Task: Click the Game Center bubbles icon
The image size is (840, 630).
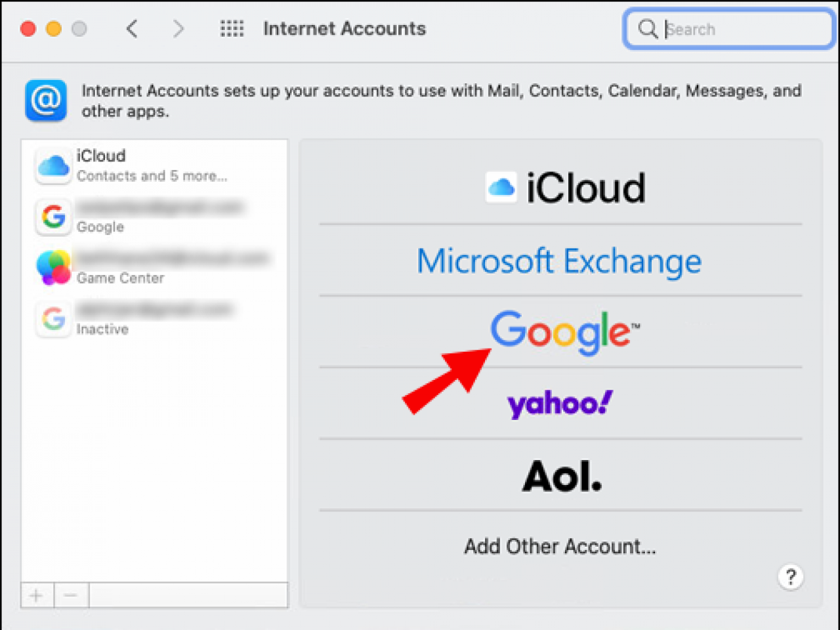Action: click(53, 268)
